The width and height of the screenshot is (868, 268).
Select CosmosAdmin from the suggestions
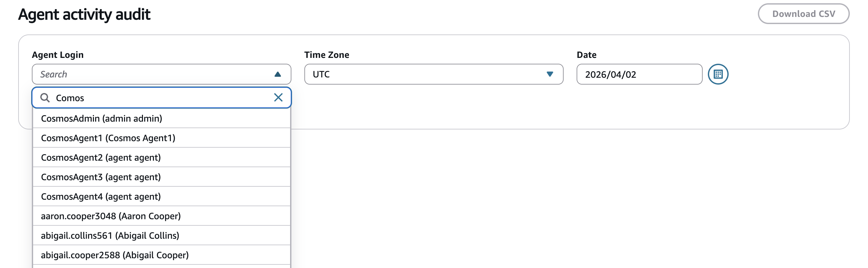point(101,118)
